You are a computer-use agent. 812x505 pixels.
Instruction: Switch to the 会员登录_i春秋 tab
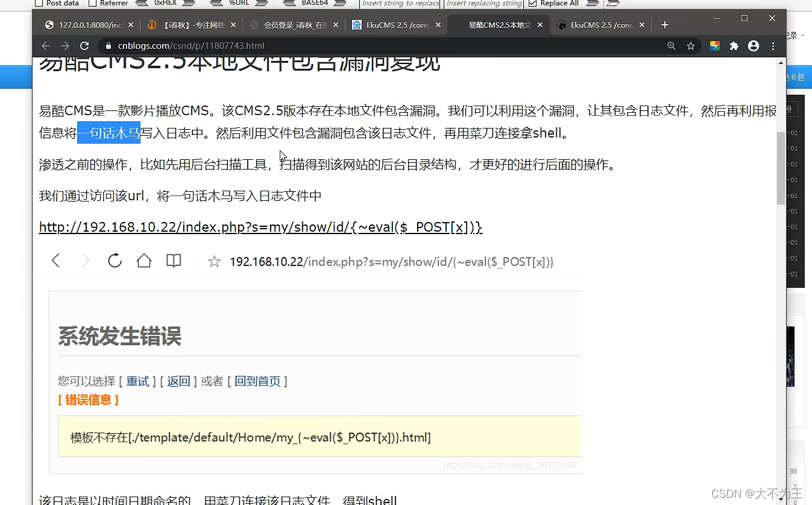tap(294, 25)
